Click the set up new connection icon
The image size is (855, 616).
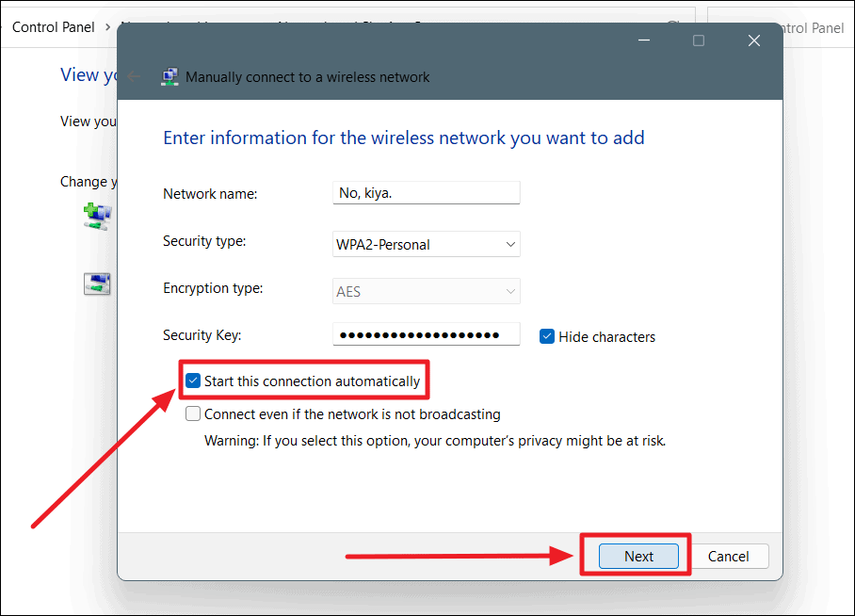(x=98, y=216)
